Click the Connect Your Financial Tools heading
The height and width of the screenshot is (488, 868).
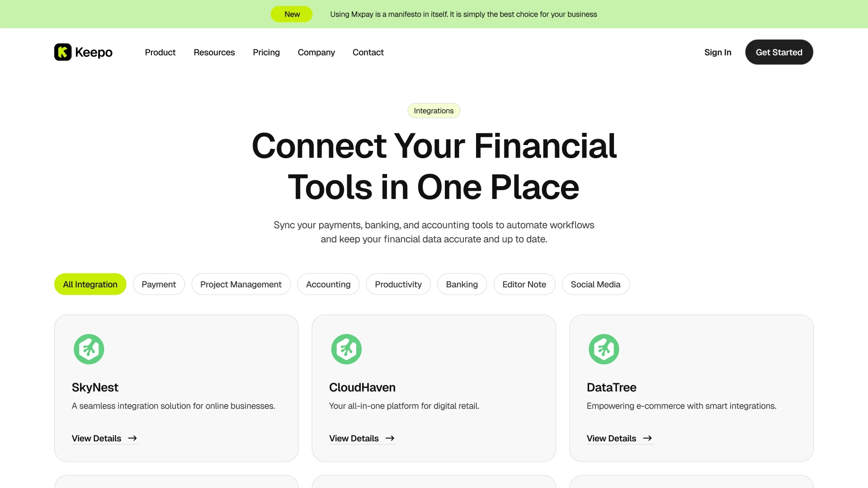(434, 166)
